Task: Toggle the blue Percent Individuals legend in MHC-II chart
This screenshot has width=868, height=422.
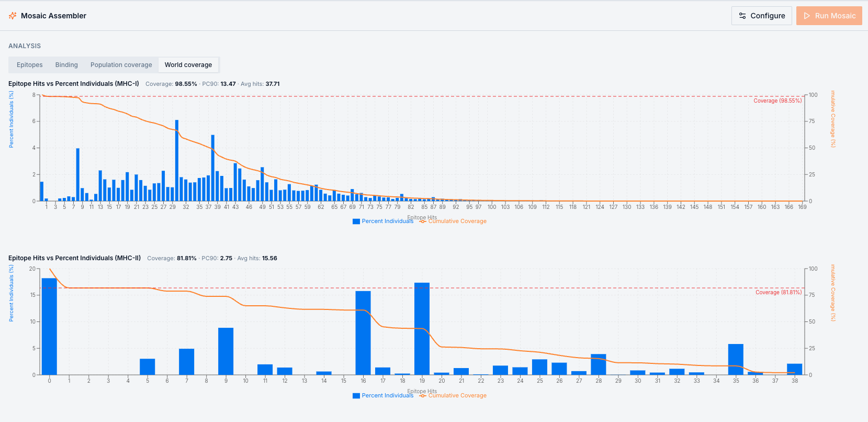Action: pos(383,395)
